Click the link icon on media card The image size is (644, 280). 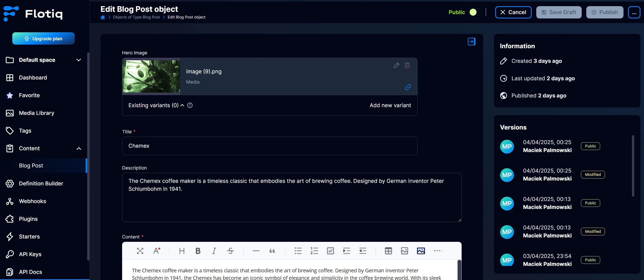pos(408,87)
